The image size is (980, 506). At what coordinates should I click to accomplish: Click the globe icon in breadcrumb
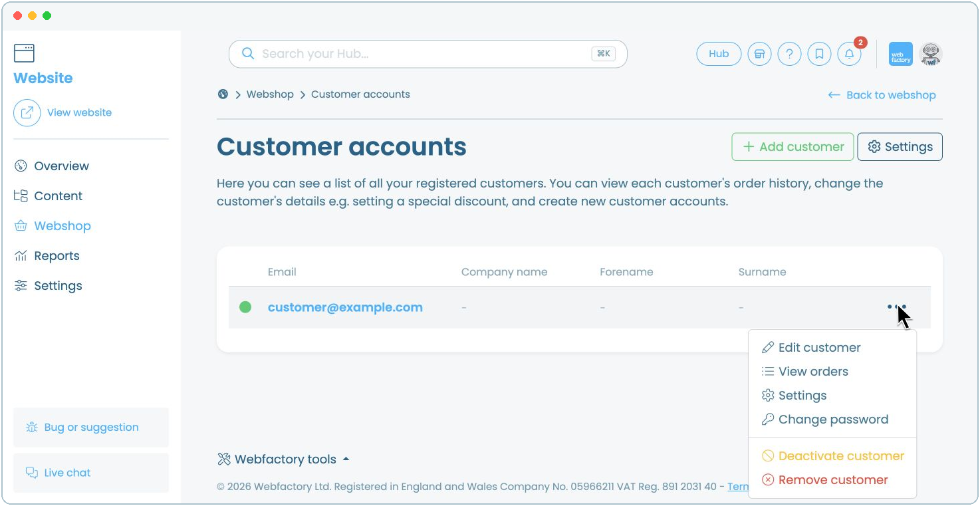[x=223, y=94]
